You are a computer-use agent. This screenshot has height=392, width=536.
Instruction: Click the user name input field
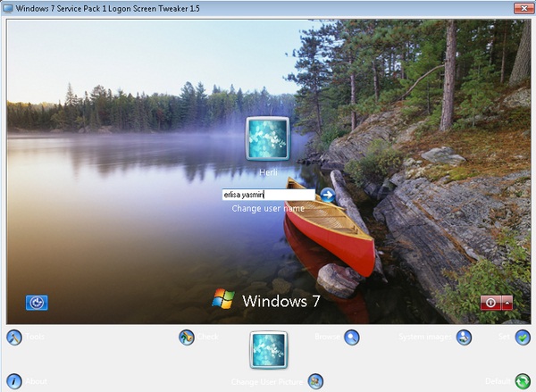[268, 195]
